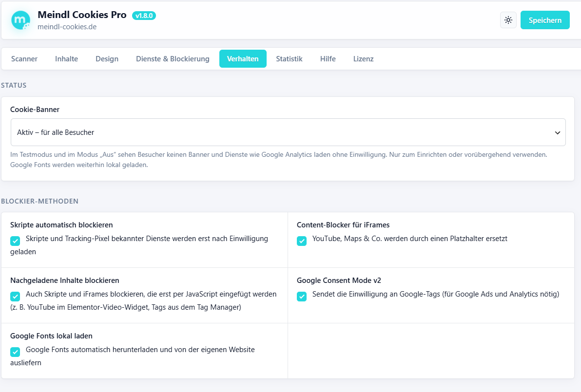Click the v1.8.0 version badge
The image size is (581, 392).
(144, 16)
